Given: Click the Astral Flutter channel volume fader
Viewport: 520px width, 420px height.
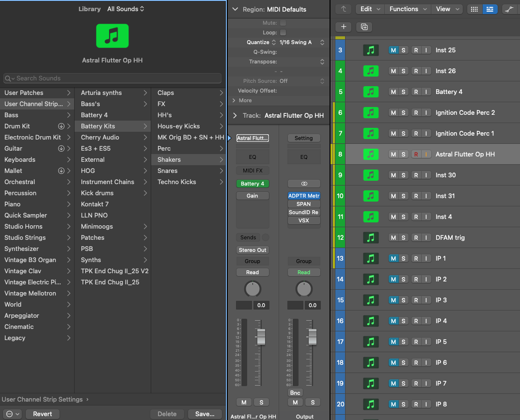Looking at the screenshot, I should click(x=261, y=336).
